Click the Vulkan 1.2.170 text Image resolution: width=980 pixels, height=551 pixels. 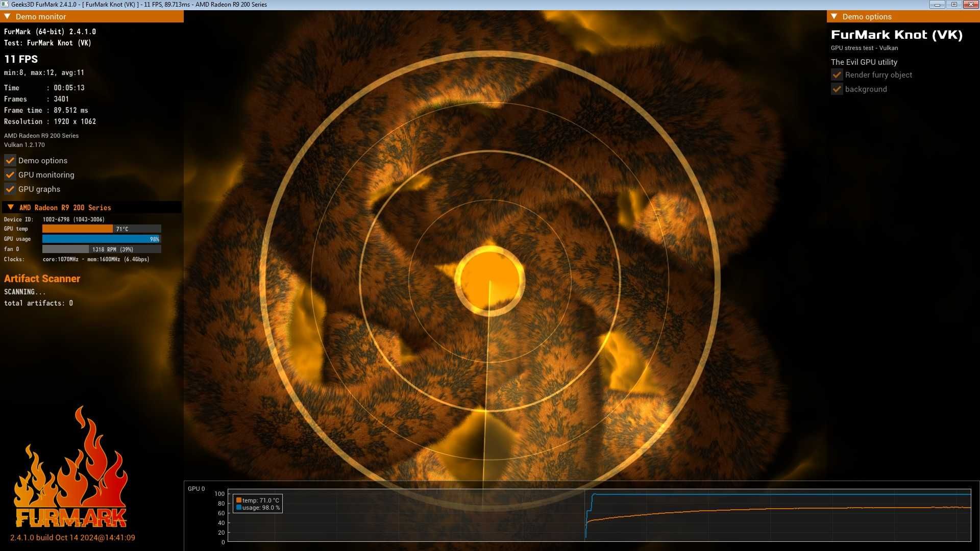pyautogui.click(x=24, y=145)
